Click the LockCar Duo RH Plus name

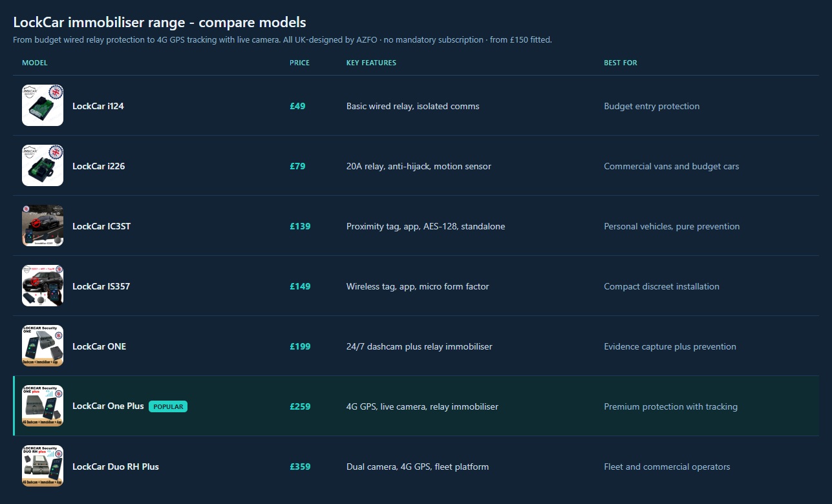116,467
